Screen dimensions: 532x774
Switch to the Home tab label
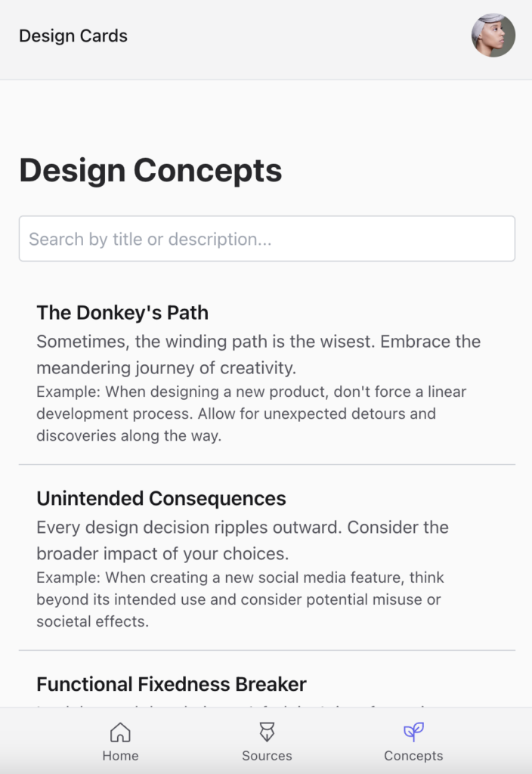120,756
